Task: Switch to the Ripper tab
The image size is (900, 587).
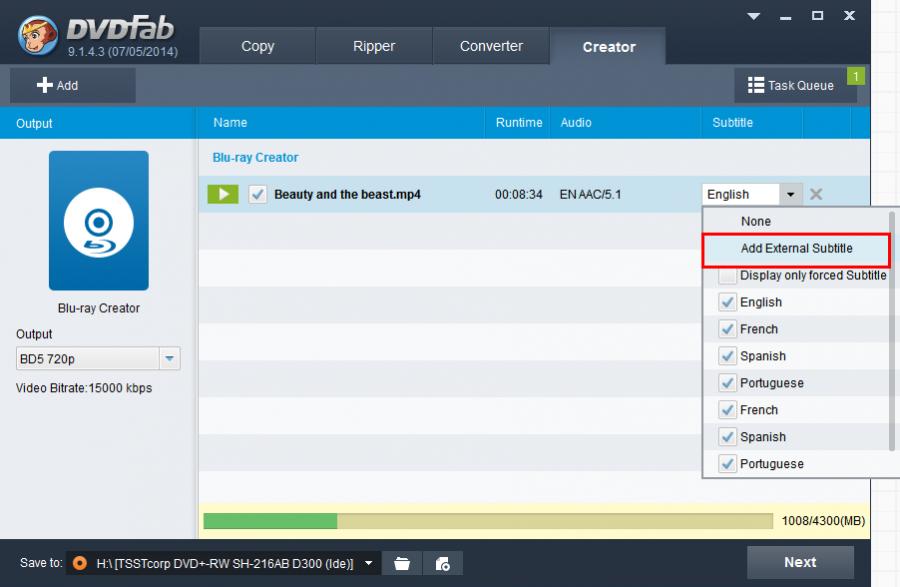Action: pyautogui.click(x=374, y=46)
